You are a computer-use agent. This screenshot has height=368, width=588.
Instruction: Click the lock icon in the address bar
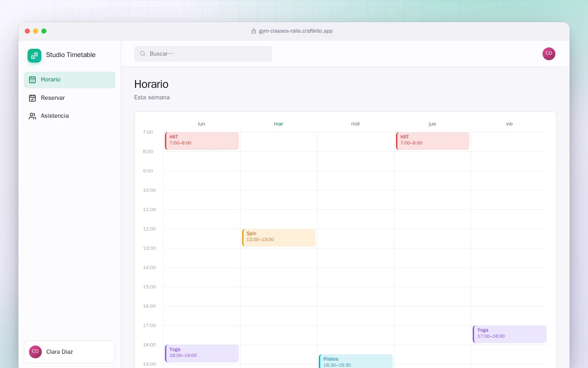point(254,31)
